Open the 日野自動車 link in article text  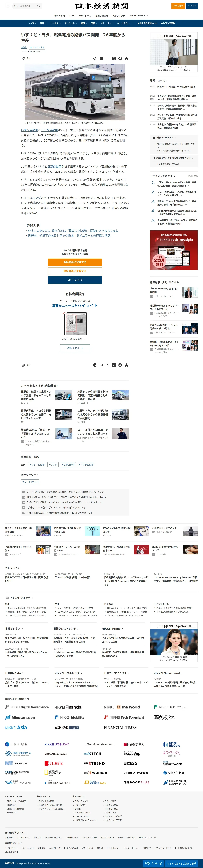[x=54, y=166]
